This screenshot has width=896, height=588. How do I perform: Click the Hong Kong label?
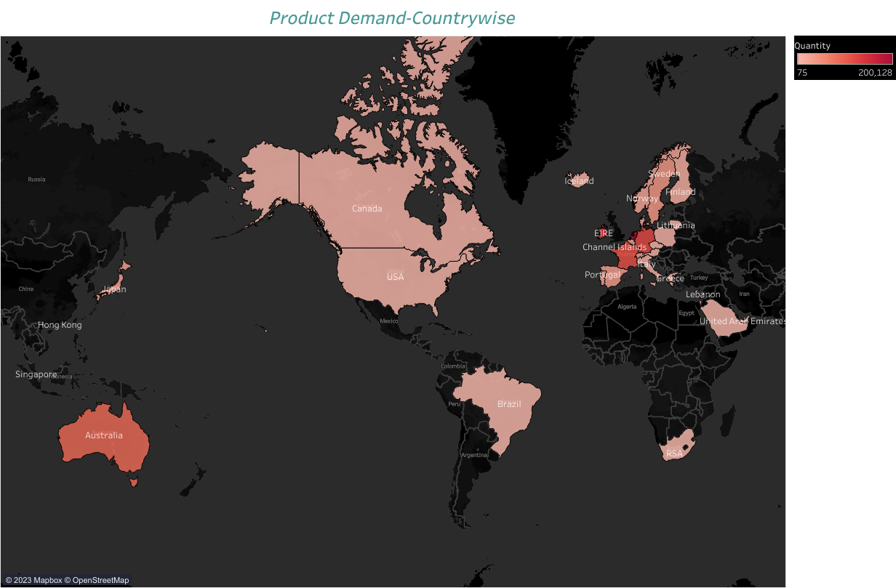tap(60, 325)
